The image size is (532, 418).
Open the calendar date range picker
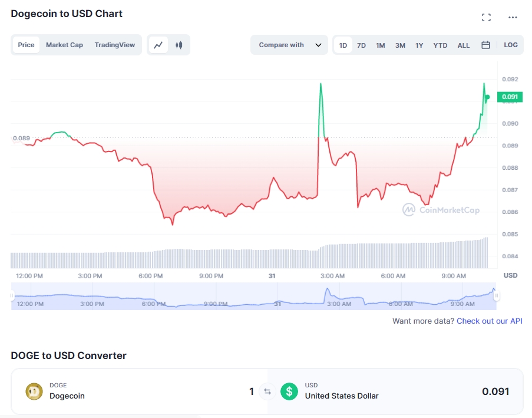pos(485,45)
